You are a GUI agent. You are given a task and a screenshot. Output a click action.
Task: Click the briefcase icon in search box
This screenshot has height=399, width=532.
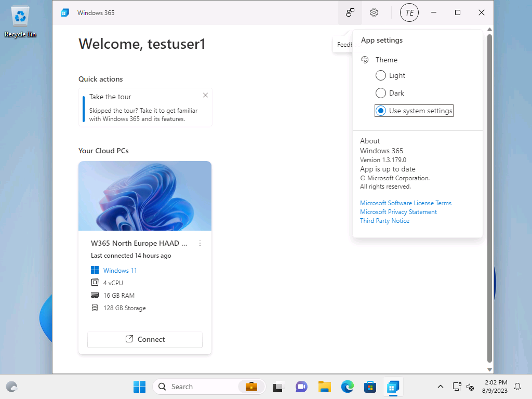click(251, 387)
